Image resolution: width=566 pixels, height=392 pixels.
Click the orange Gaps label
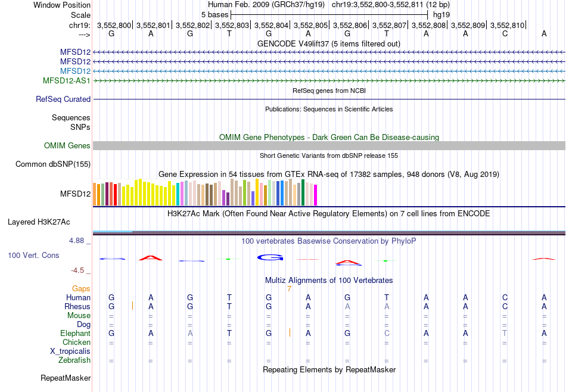(81, 288)
